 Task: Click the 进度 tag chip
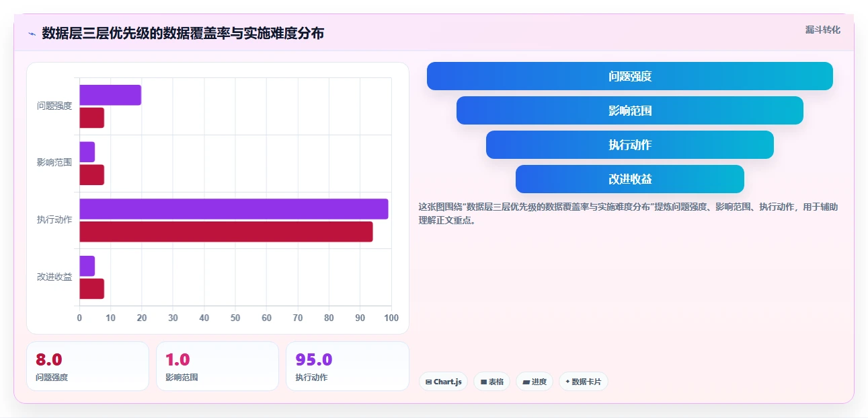click(x=535, y=382)
